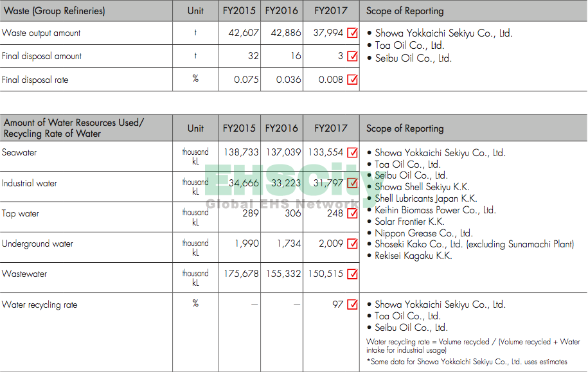Select the red checkbox in Tap water row
This screenshot has height=372, width=588.
point(353,213)
